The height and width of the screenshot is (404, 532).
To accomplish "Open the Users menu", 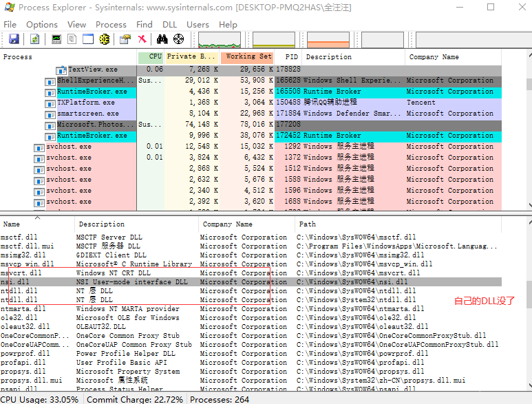I will tap(198, 25).
